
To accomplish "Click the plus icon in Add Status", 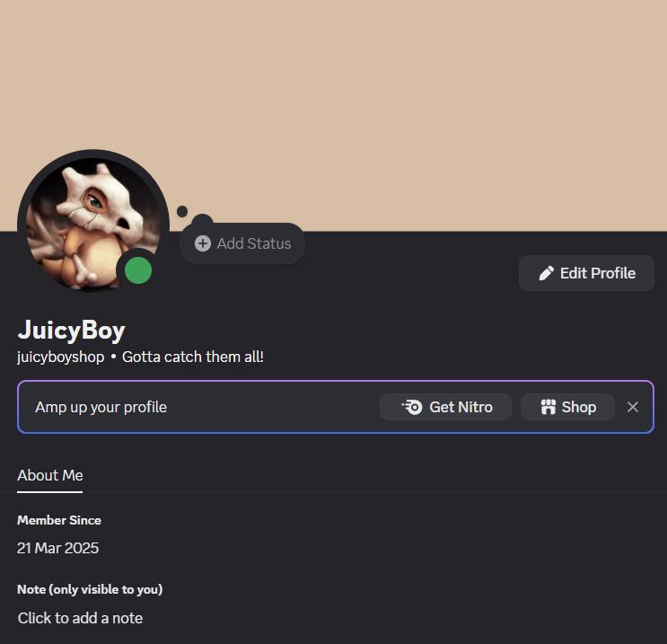I will coord(203,243).
